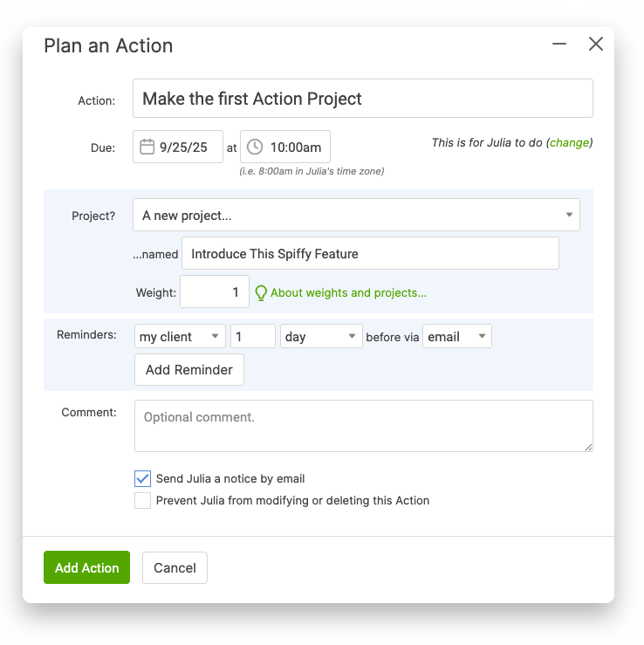644x645 pixels.
Task: Click the clock icon in time field
Action: (255, 147)
